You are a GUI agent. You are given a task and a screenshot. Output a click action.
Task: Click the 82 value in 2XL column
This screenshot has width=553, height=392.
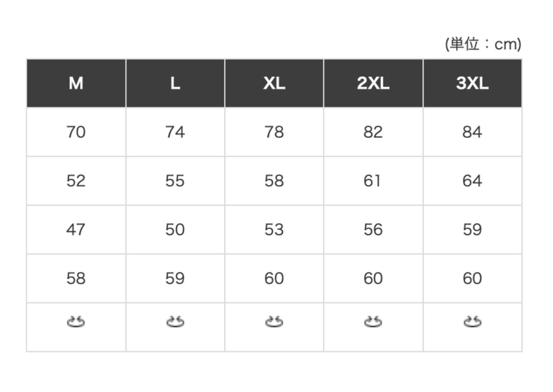point(373,132)
